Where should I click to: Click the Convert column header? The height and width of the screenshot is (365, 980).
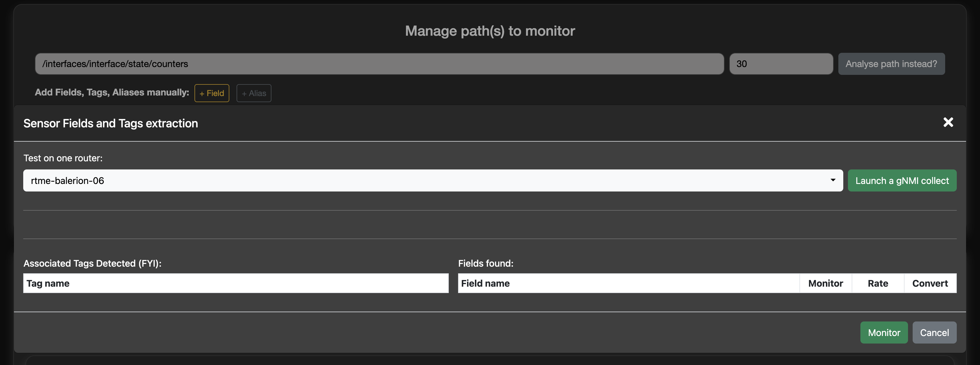(x=930, y=283)
